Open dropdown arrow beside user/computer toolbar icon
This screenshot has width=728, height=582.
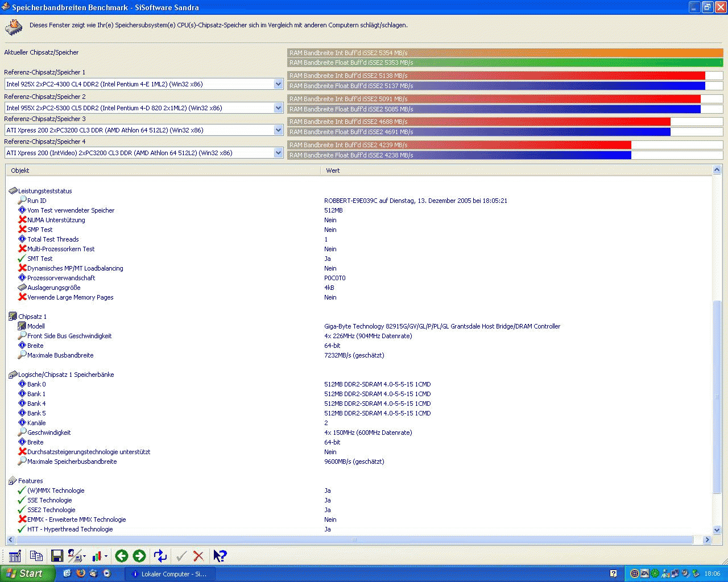[85, 556]
